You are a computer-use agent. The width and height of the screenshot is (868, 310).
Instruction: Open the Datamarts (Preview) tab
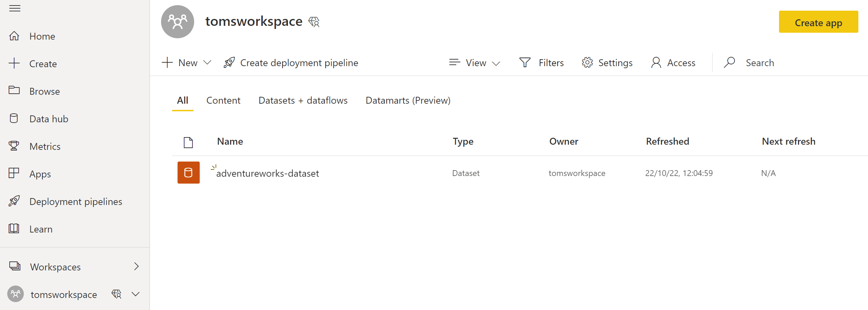[x=408, y=100]
